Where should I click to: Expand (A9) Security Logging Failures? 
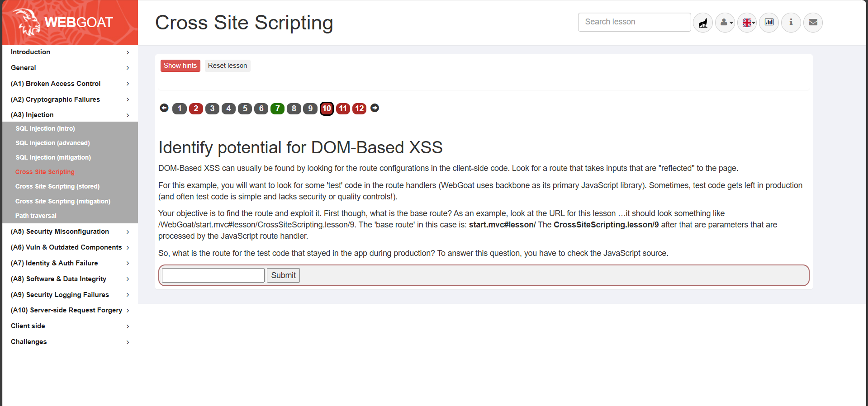pos(70,295)
